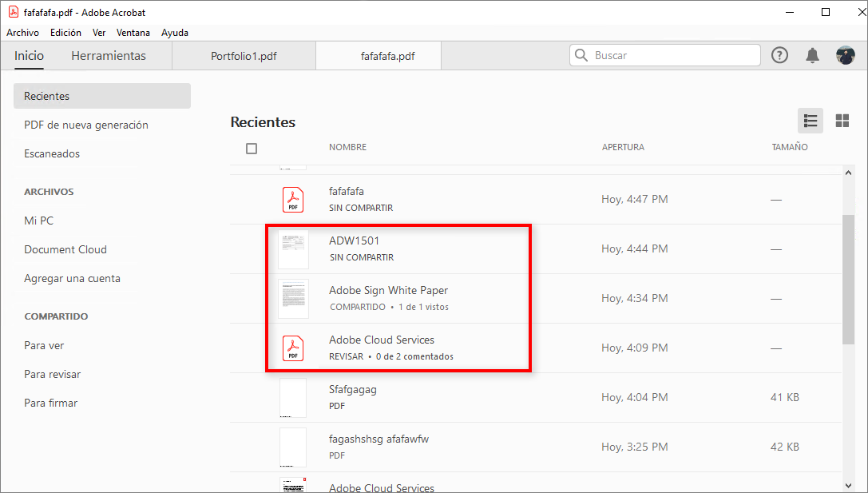Tick the select-all checkbox in header
Image resolution: width=868 pixels, height=493 pixels.
252,149
